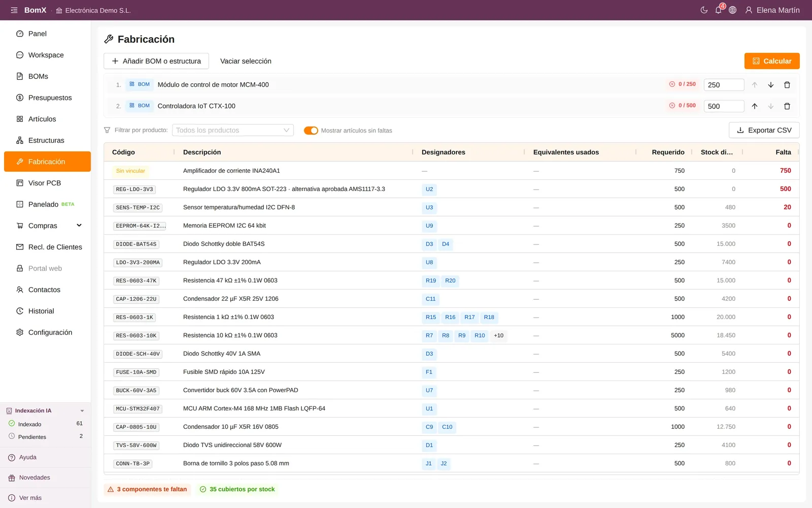Open Artículos from the sidebar
This screenshot has width=812, height=508.
pyautogui.click(x=47, y=119)
